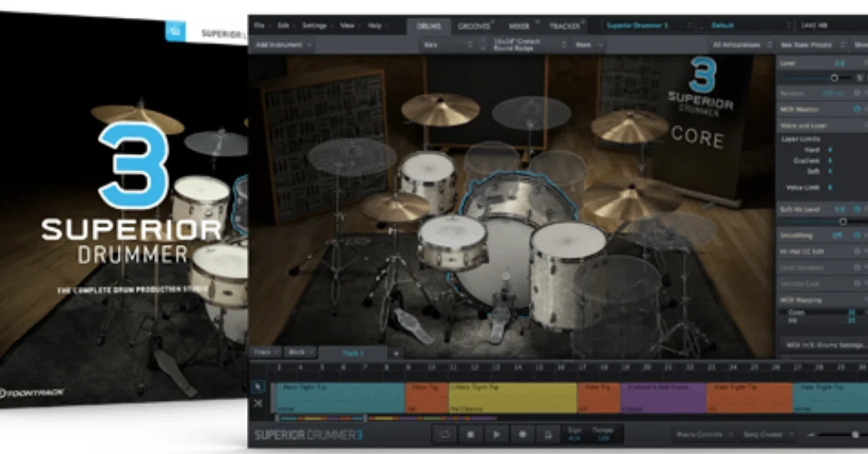The width and height of the screenshot is (868, 454).
Task: Click the Voice Limit value
Action: point(831,187)
